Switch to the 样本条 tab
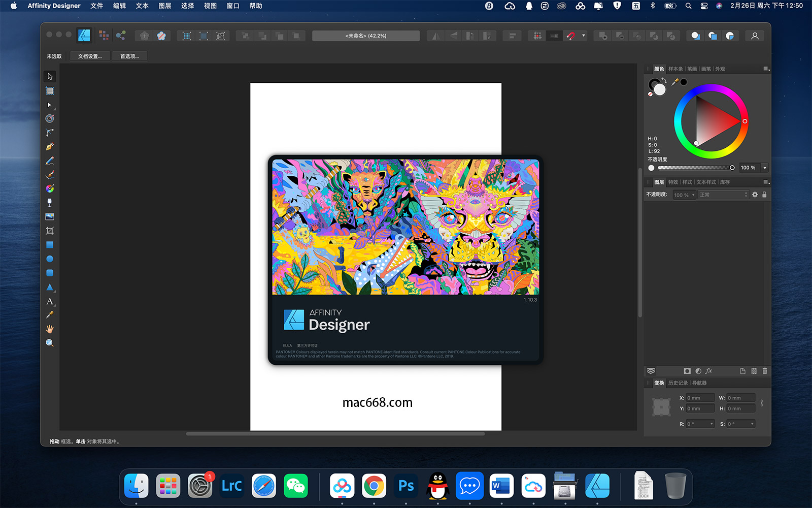Viewport: 812px width, 508px height. (x=675, y=69)
